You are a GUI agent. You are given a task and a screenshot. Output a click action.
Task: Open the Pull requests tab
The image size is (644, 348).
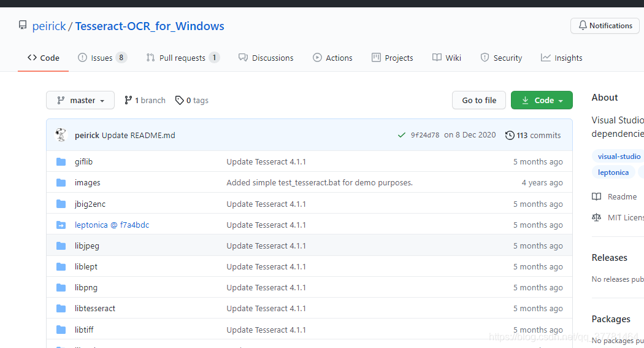[183, 58]
